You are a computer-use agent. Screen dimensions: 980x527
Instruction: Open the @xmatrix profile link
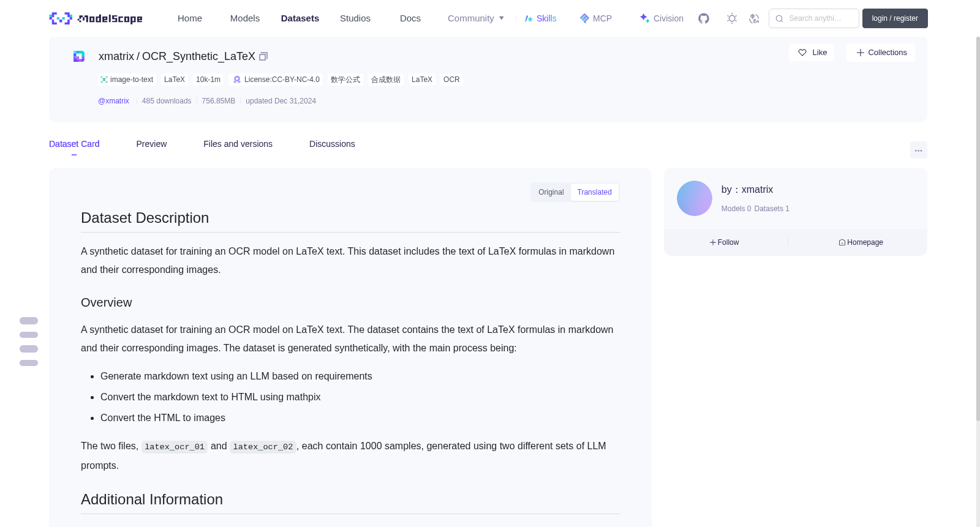[x=113, y=101]
